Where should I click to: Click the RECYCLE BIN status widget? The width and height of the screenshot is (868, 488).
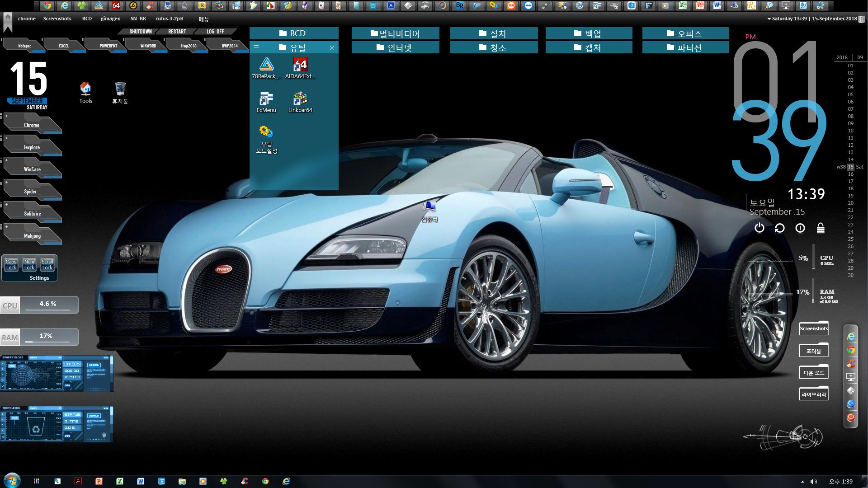(x=56, y=424)
